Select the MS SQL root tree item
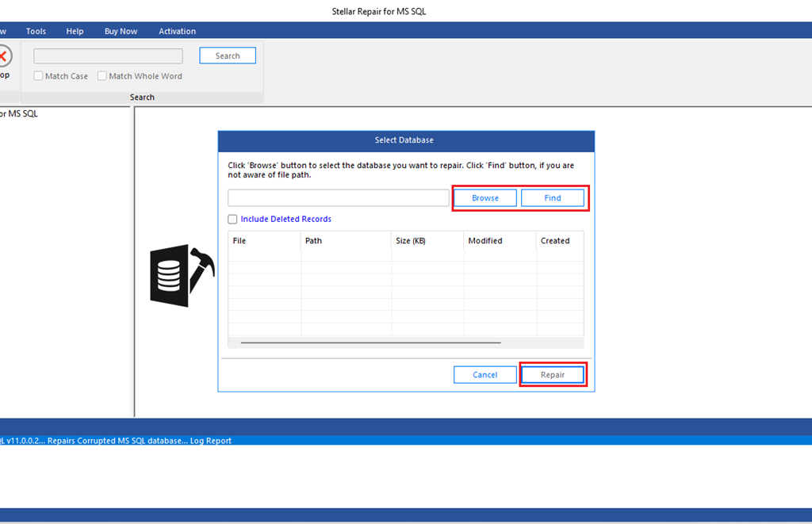Viewport: 812px width, 524px height. (x=19, y=114)
